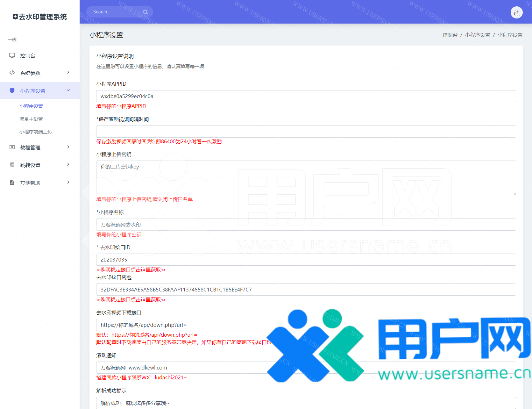Expand the 其他帮助 submenu arrow

pyautogui.click(x=68, y=183)
